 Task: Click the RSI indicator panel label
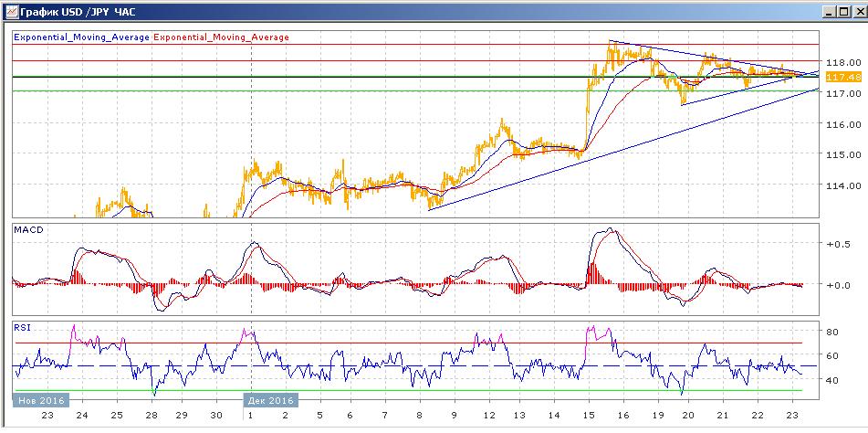(x=20, y=325)
